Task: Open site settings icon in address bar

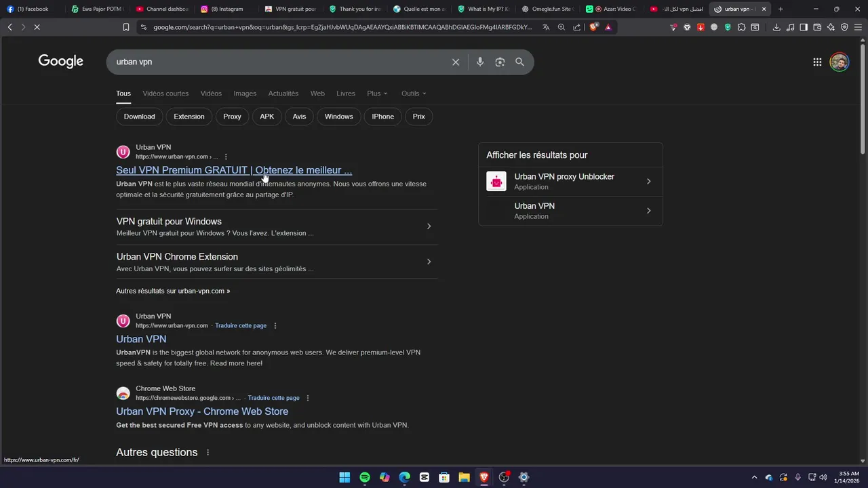Action: tap(143, 27)
